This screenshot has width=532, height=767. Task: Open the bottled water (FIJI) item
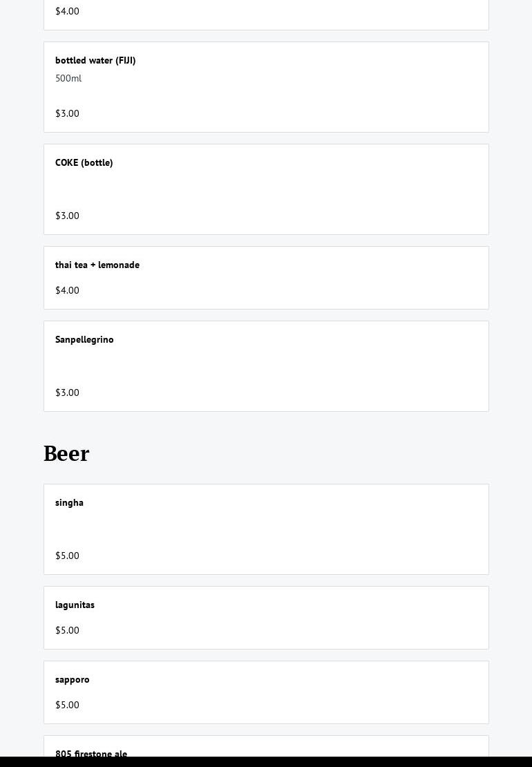pyautogui.click(x=266, y=87)
